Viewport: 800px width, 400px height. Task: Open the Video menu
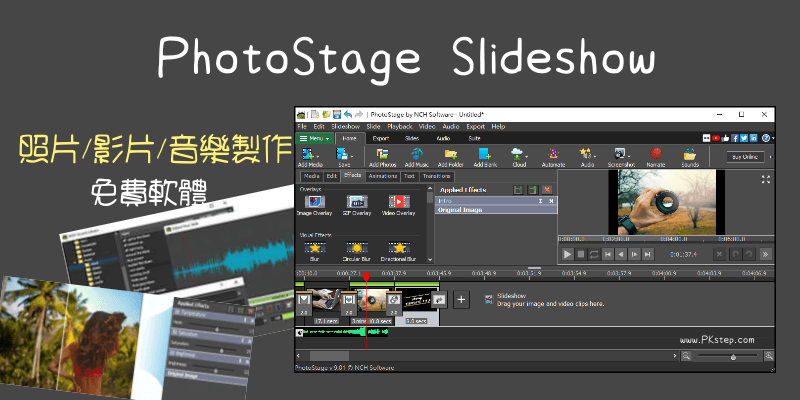(427, 126)
